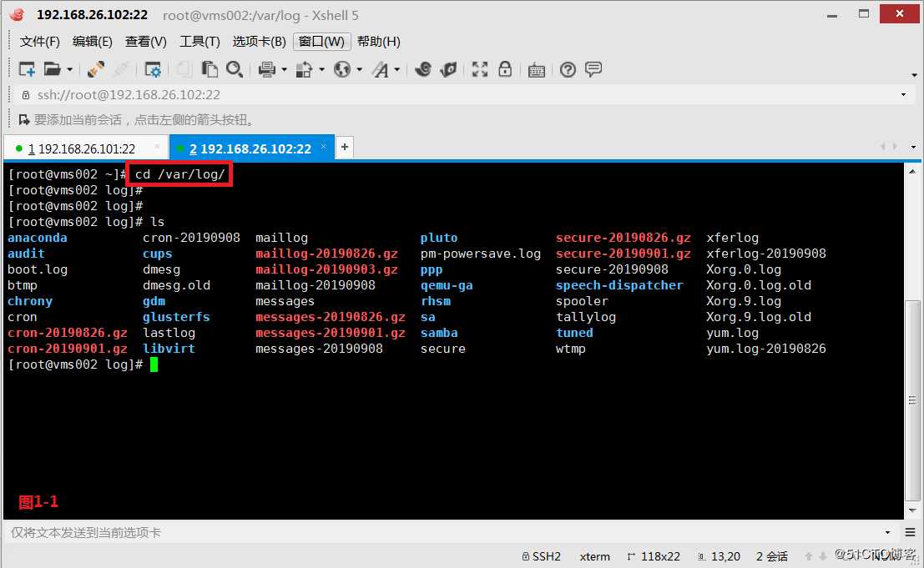Click the add-session arrow icon
This screenshot has width=924, height=568.
[x=24, y=120]
